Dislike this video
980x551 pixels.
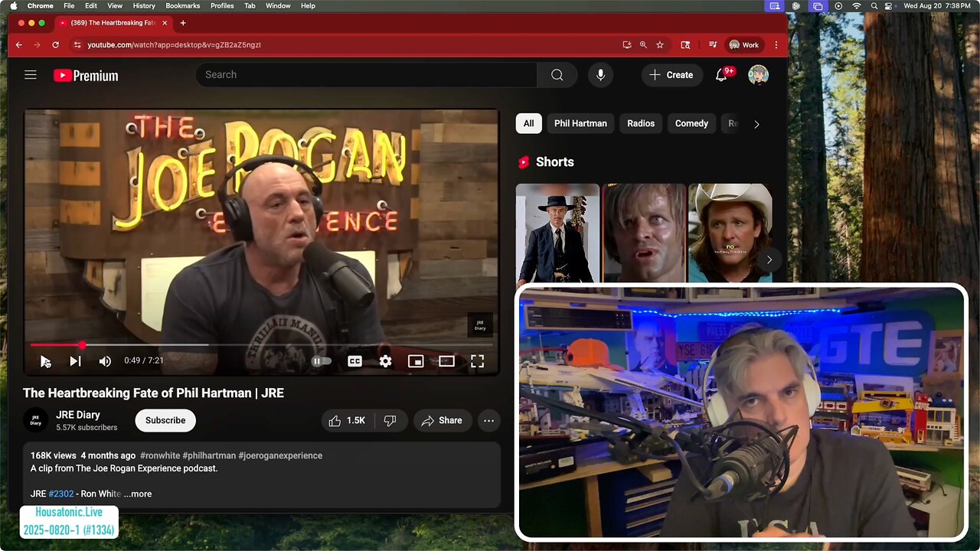(x=390, y=420)
